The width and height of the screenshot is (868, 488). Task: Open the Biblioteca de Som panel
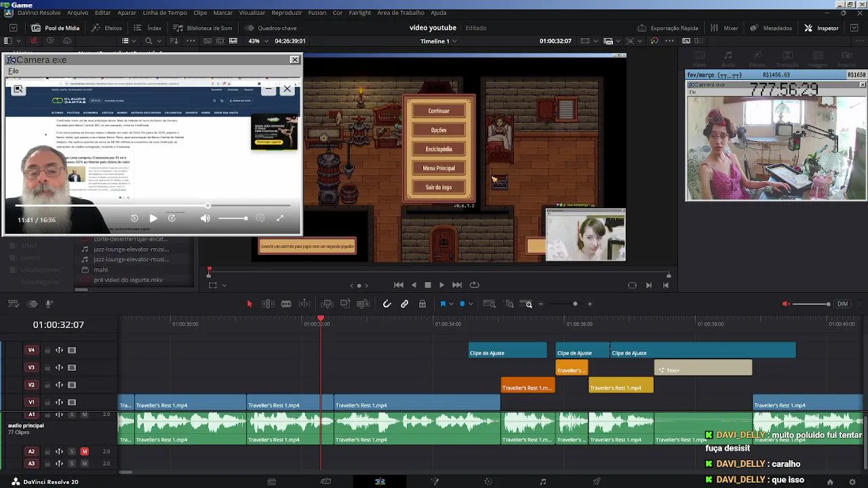click(203, 28)
